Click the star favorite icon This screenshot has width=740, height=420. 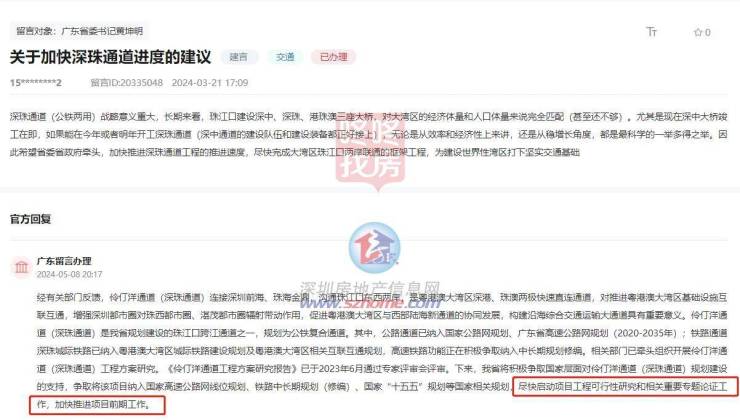point(698,32)
